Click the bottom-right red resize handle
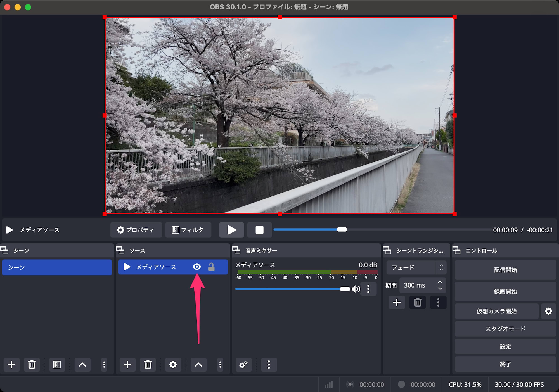The height and width of the screenshot is (392, 559). pyautogui.click(x=454, y=214)
